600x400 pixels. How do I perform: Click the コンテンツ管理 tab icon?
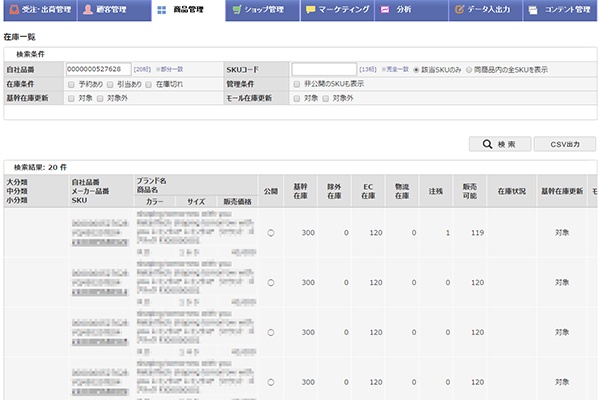[x=533, y=10]
